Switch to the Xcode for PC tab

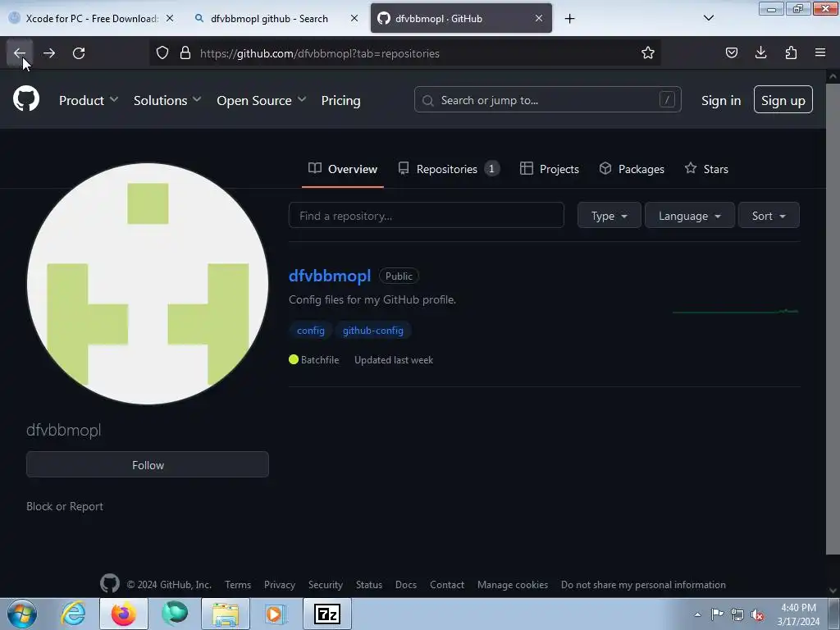coord(92,18)
